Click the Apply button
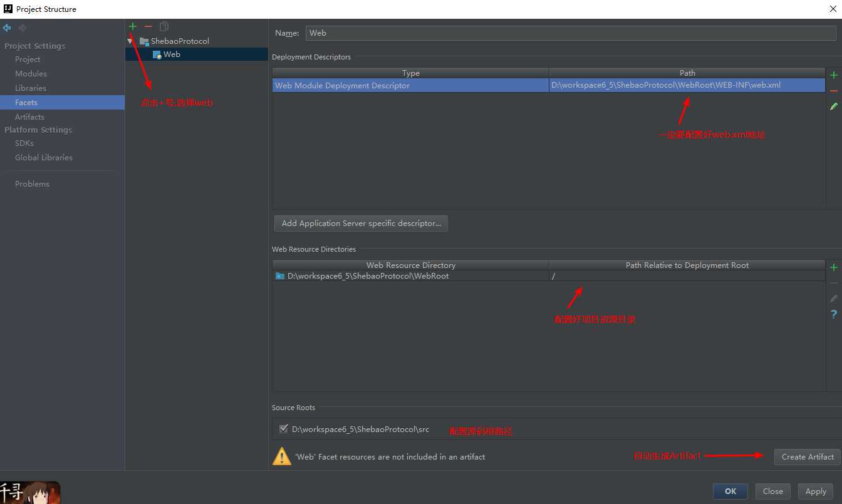Image resolution: width=842 pixels, height=504 pixels. coord(815,491)
